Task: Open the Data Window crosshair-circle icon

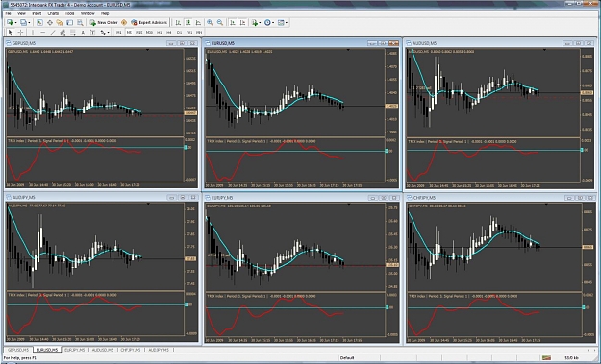Action: [x=50, y=23]
